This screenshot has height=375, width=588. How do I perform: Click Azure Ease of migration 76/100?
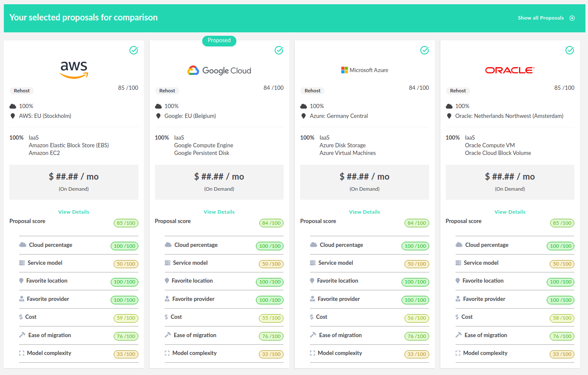point(417,336)
